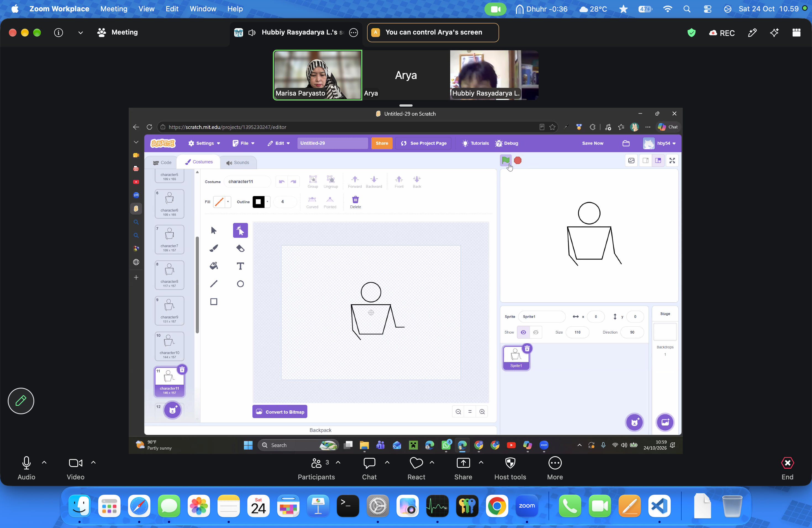
Task: Click See Project Page button
Action: (423, 143)
